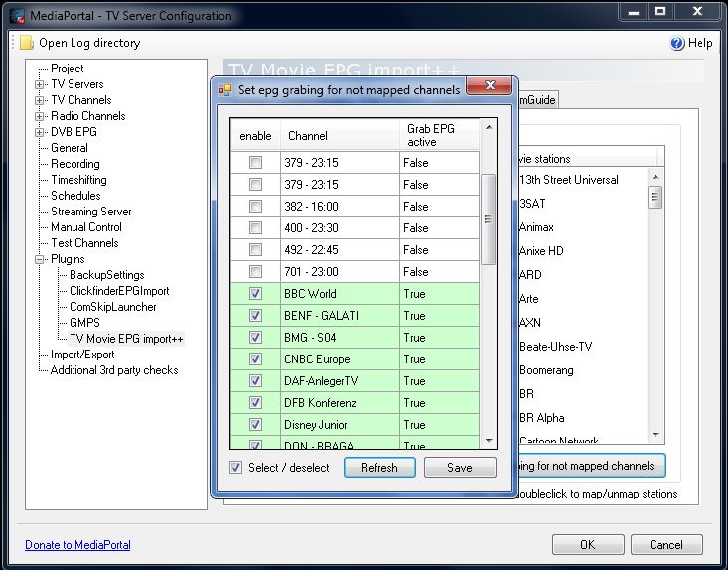Select the BR Alpha station
This screenshot has width=728, height=570.
coord(542,418)
